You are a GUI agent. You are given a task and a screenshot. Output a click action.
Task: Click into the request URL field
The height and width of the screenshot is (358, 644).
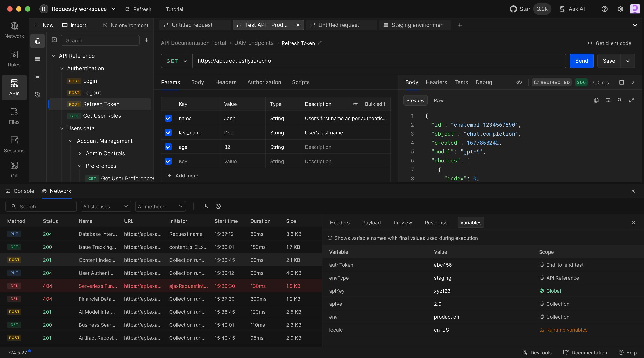(379, 61)
